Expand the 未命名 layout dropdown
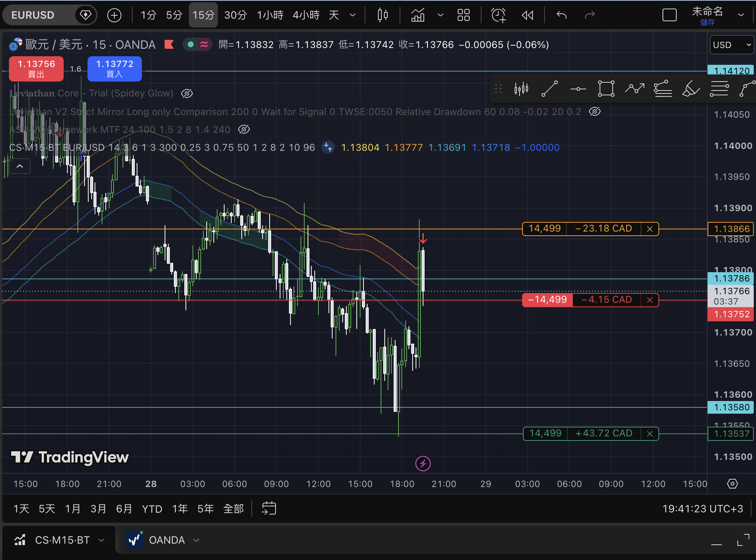This screenshot has height=560, width=756. (x=741, y=15)
